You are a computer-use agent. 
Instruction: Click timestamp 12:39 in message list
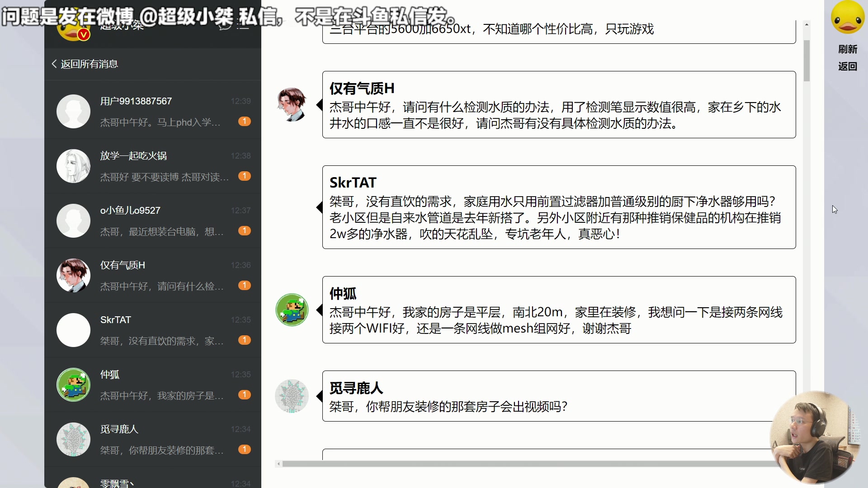241,101
